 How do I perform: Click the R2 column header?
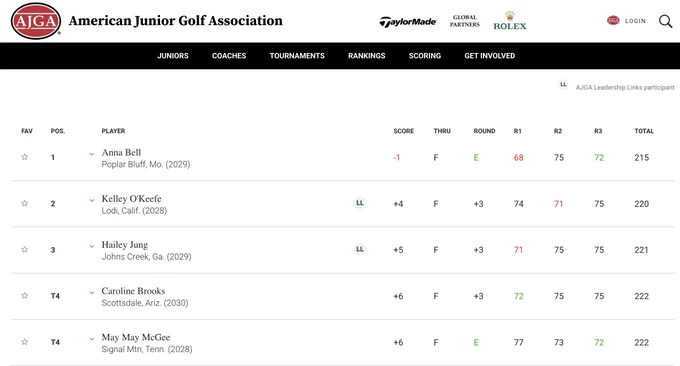pyautogui.click(x=558, y=131)
